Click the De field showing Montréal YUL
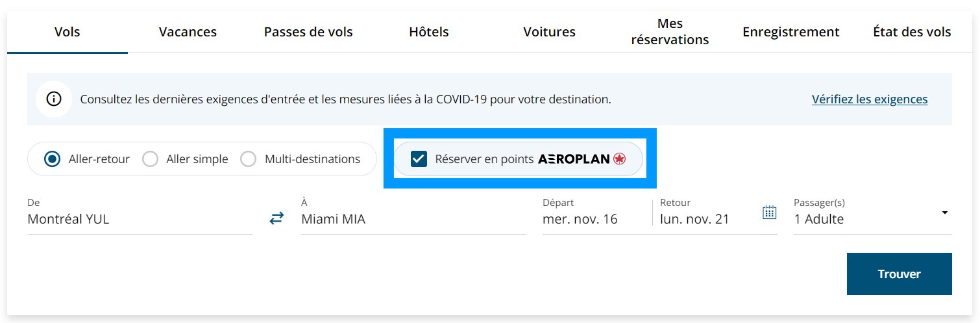This screenshot has height=323, width=980. [x=140, y=219]
